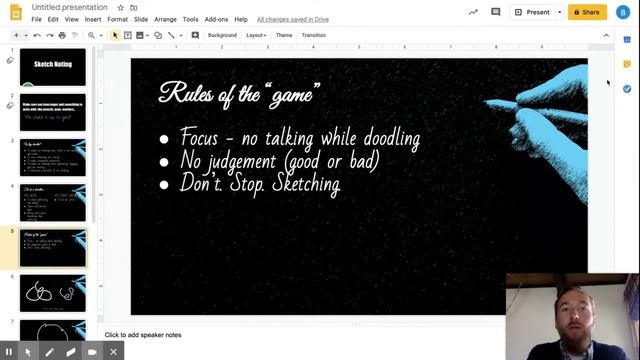
Task: Open the activity dashboard trend icon
Action: click(x=473, y=12)
